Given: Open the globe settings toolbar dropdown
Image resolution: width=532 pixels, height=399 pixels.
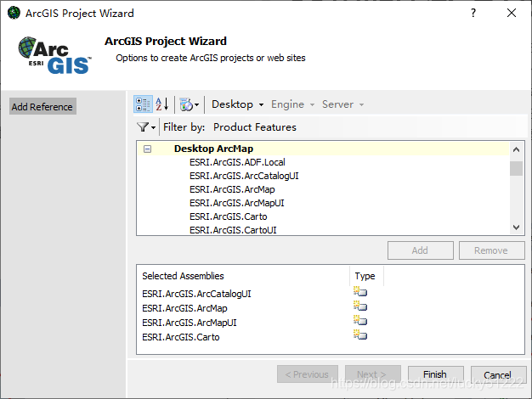Looking at the screenshot, I should pos(189,104).
